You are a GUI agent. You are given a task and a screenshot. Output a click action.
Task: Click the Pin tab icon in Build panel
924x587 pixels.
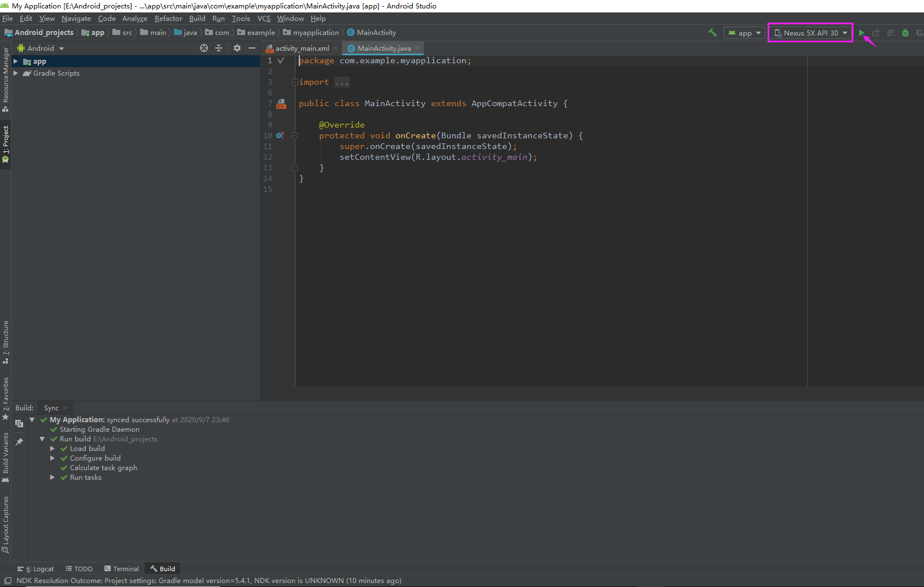19,441
